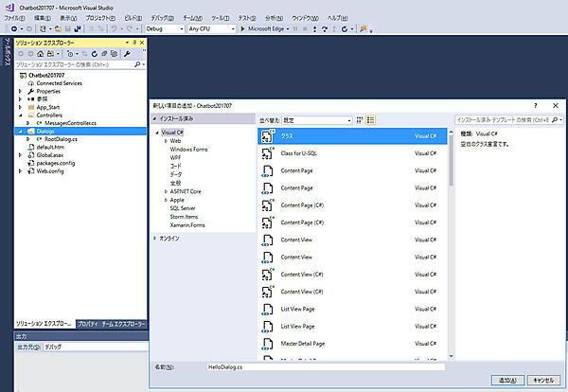The width and height of the screenshot is (568, 392).
Task: Expand the オンライン templates section
Action: (156, 239)
